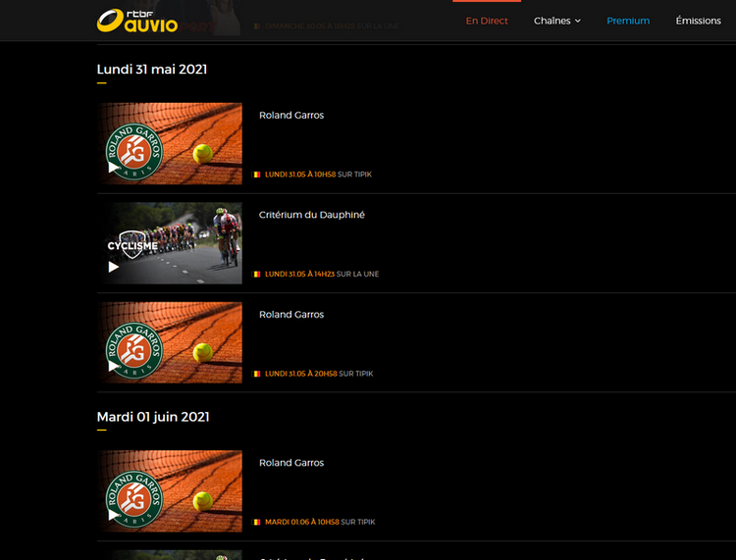
Task: Open the Premium menu item
Action: [x=628, y=21]
